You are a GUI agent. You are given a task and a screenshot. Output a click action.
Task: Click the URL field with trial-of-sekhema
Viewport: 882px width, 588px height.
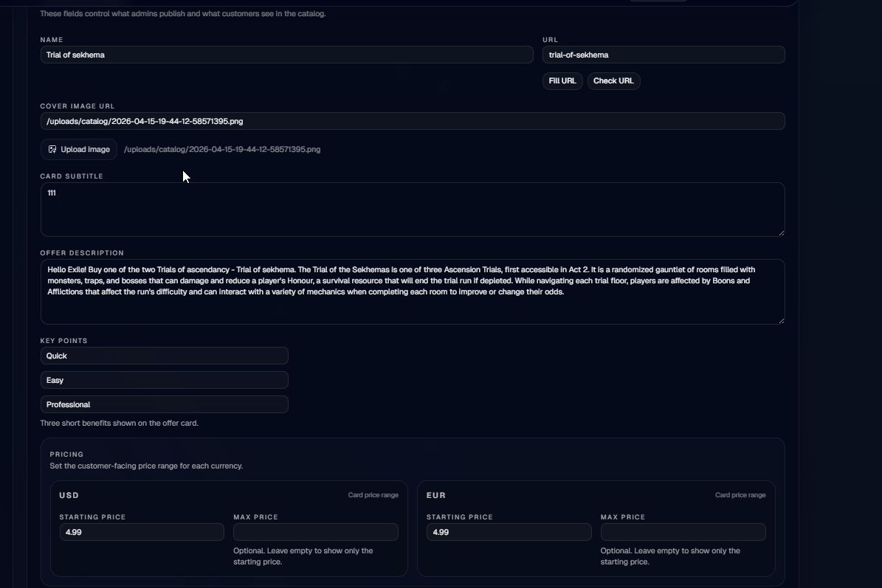point(664,55)
